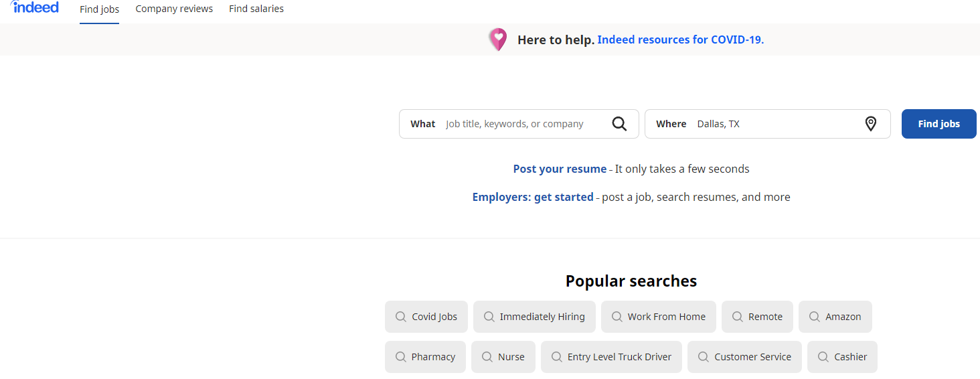Click the search icon on Pharmacy chip
The image size is (980, 379).
[x=401, y=357]
